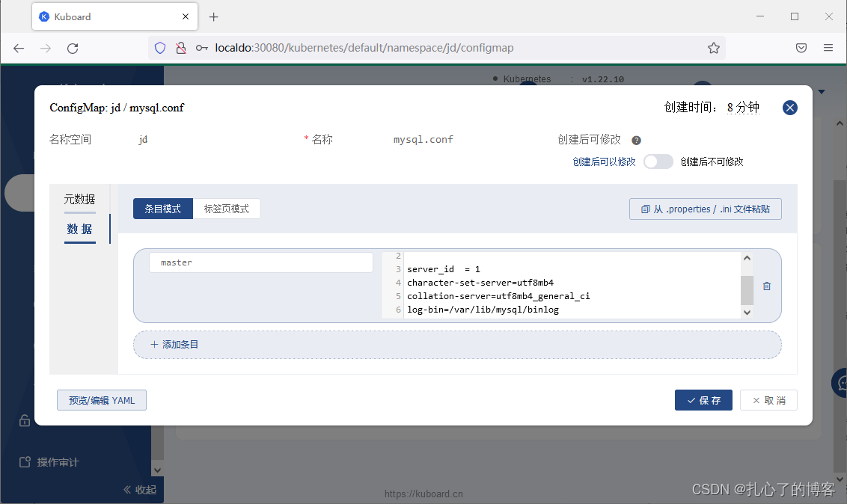Viewport: 847px width, 504px height.
Task: Open the Pocket save icon
Action: pos(801,48)
